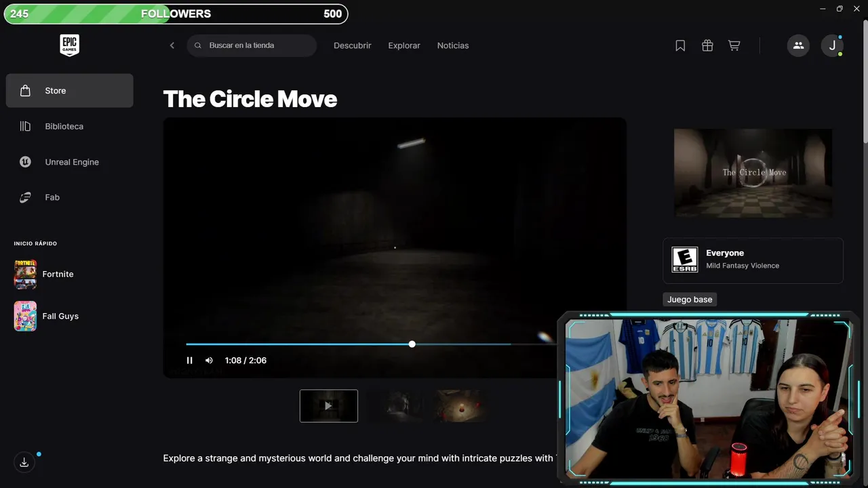This screenshot has width=868, height=488.
Task: Click the Biblioteca library icon
Action: point(25,126)
